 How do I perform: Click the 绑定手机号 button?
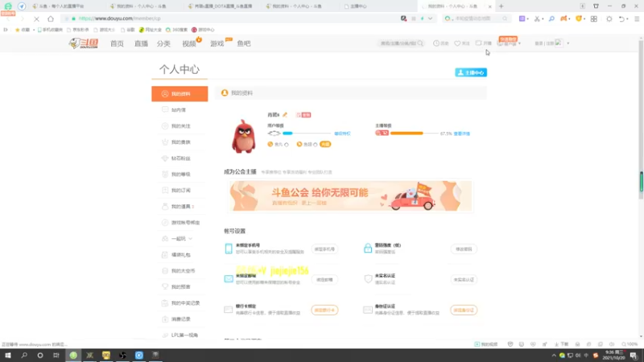[x=324, y=249]
